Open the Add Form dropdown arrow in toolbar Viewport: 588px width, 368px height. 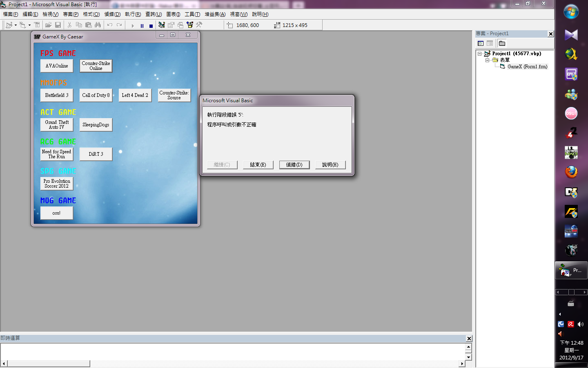pos(29,25)
